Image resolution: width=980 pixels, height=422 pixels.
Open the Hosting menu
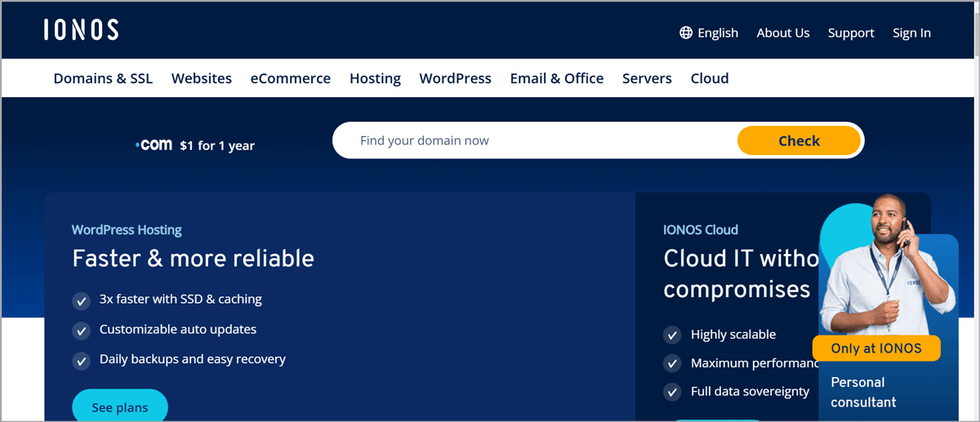tap(375, 78)
